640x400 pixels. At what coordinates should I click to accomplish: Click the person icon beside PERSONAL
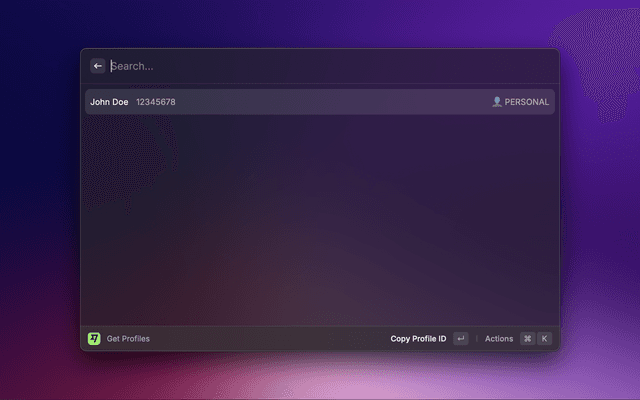(x=497, y=102)
